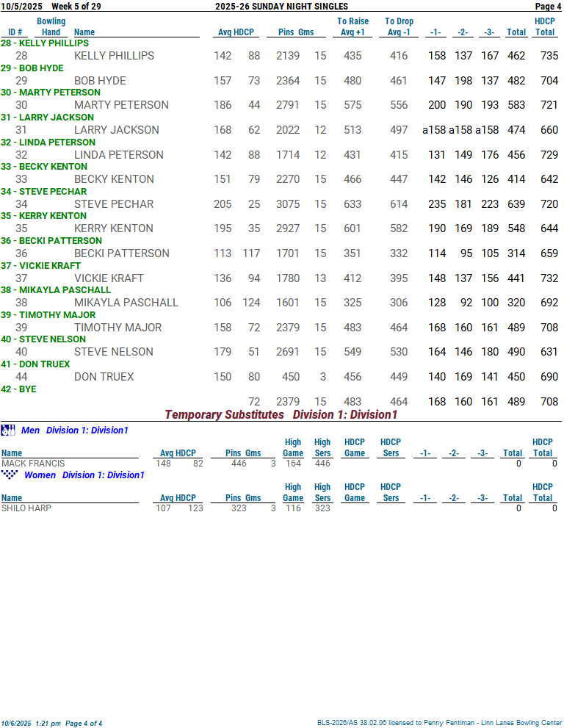Viewport: 564px width, 728px height.
Task: Click the BLS-2026/AS license footer text
Action: tap(439, 723)
